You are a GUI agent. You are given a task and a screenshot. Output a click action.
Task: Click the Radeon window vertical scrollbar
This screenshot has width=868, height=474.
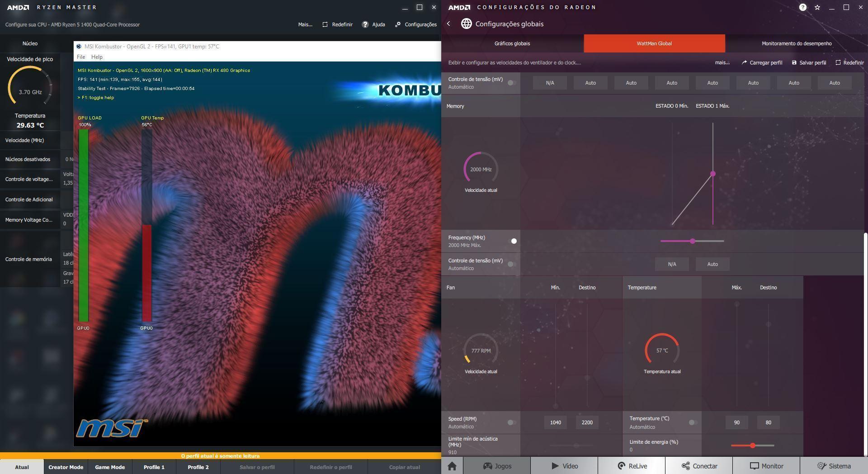[866, 344]
